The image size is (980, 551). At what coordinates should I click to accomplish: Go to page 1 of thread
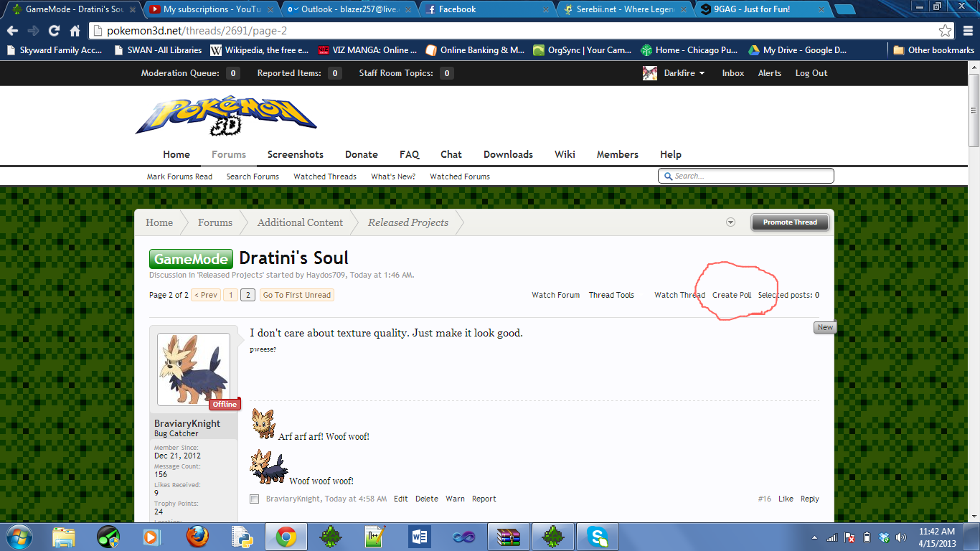(230, 295)
